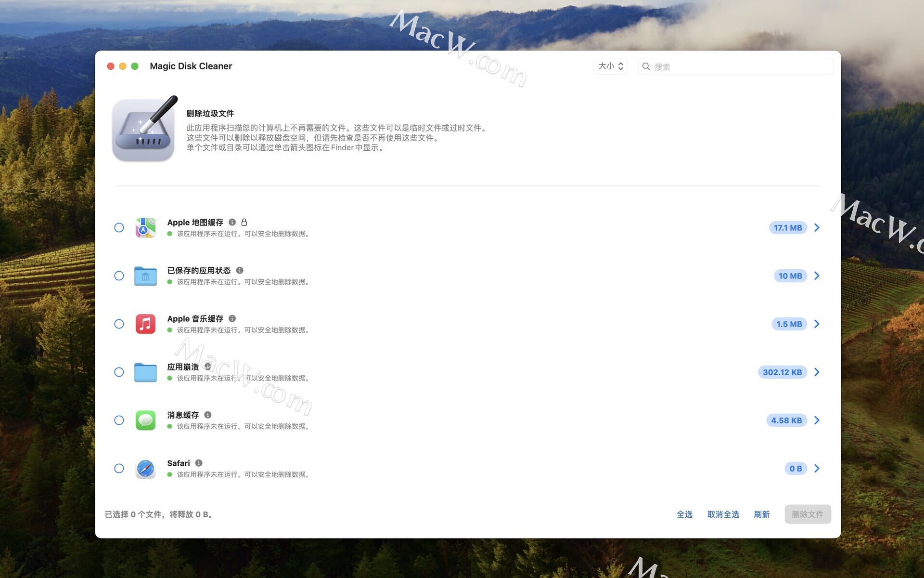Image resolution: width=924 pixels, height=578 pixels.
Task: Click the Apple Music cache icon
Action: tap(145, 324)
